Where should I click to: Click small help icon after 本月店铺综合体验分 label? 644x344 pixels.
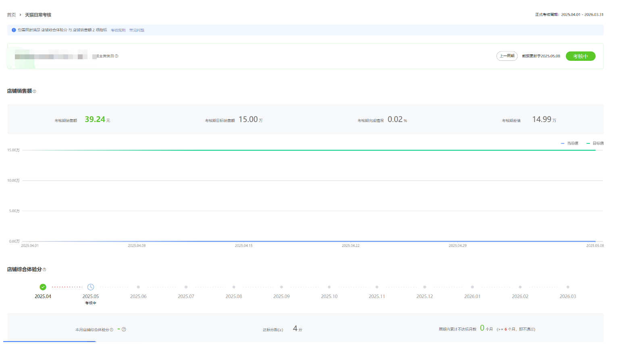point(112,330)
